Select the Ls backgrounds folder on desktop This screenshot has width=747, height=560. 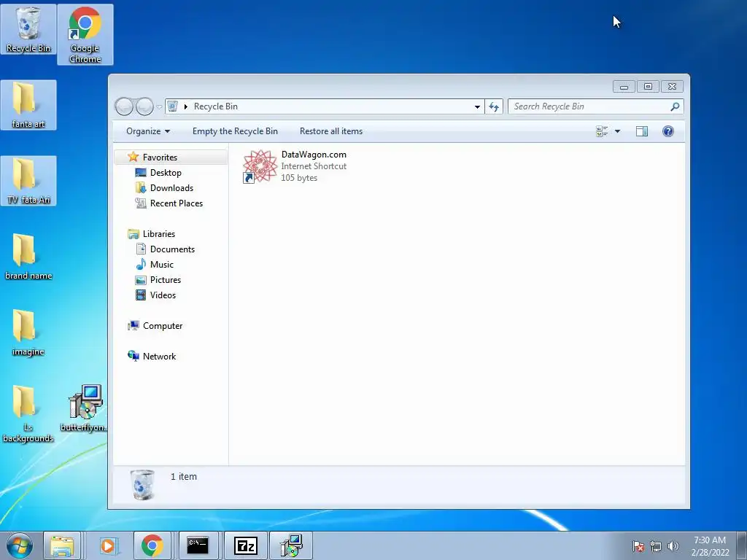(x=28, y=413)
